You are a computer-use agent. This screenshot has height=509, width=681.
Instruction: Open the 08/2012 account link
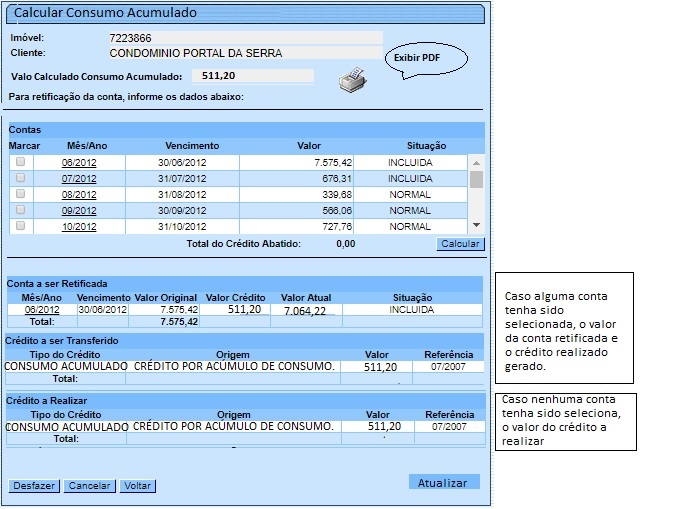tap(79, 195)
